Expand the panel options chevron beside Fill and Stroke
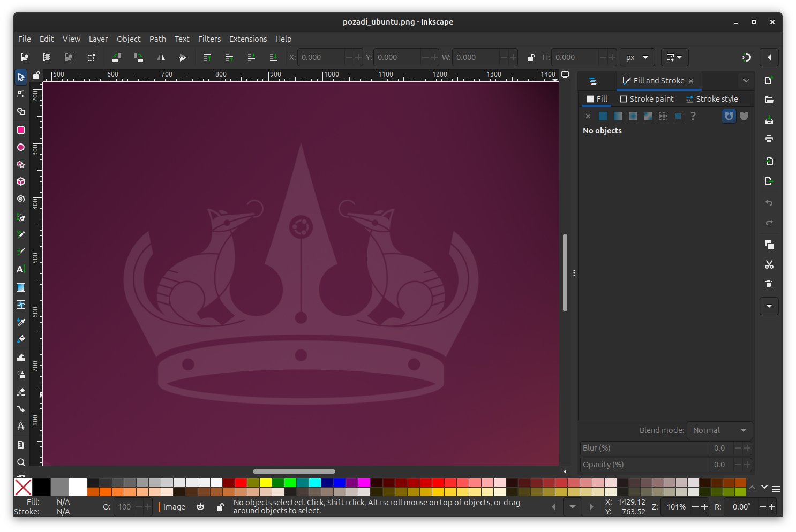Screen dimensions: 796x532 (746, 80)
